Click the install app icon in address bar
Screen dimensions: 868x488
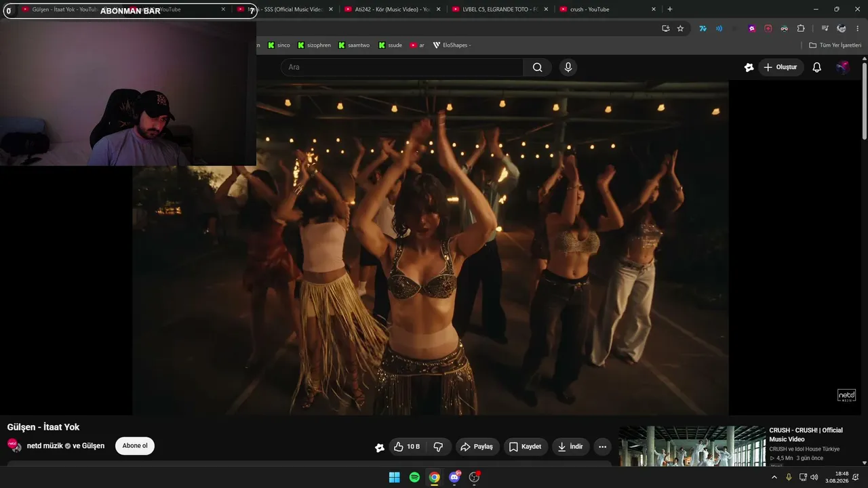coord(665,28)
